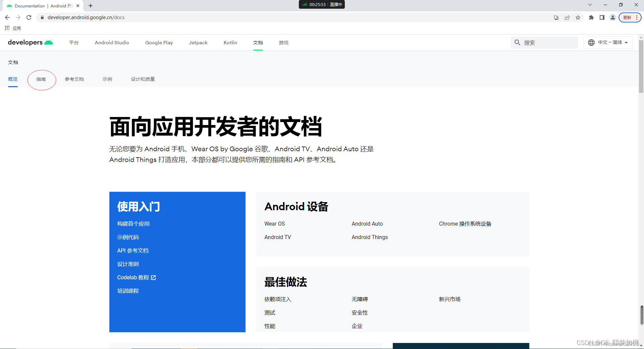Open the 游戏 nav item

283,43
